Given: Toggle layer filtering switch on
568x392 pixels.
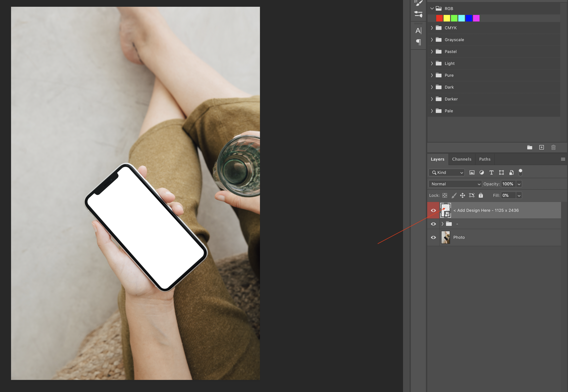Looking at the screenshot, I should click(520, 172).
